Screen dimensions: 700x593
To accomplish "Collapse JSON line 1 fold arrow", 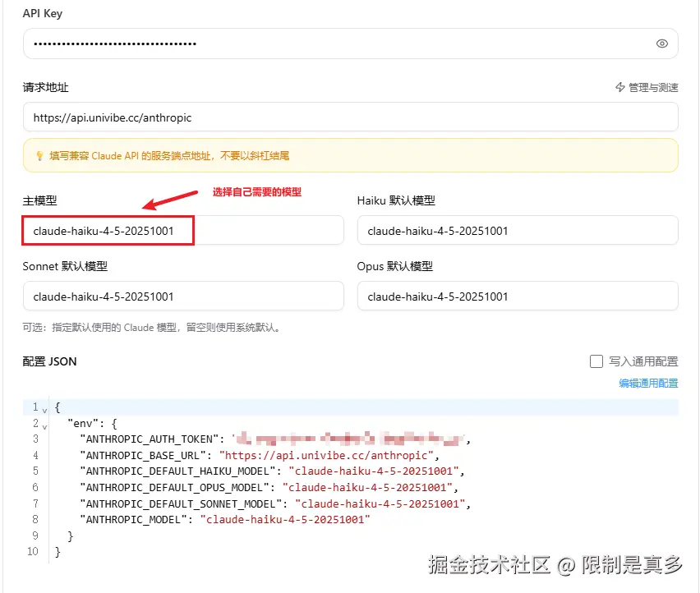I will (44, 410).
